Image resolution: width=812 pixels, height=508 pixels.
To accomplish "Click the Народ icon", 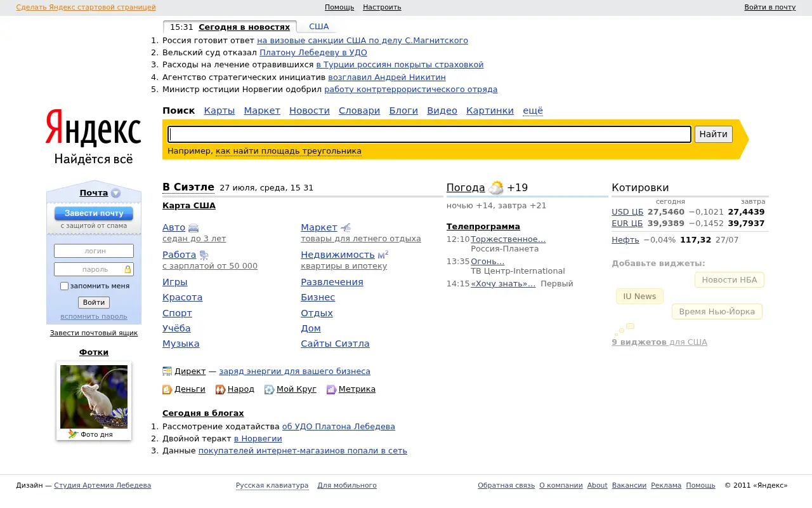I will [220, 389].
